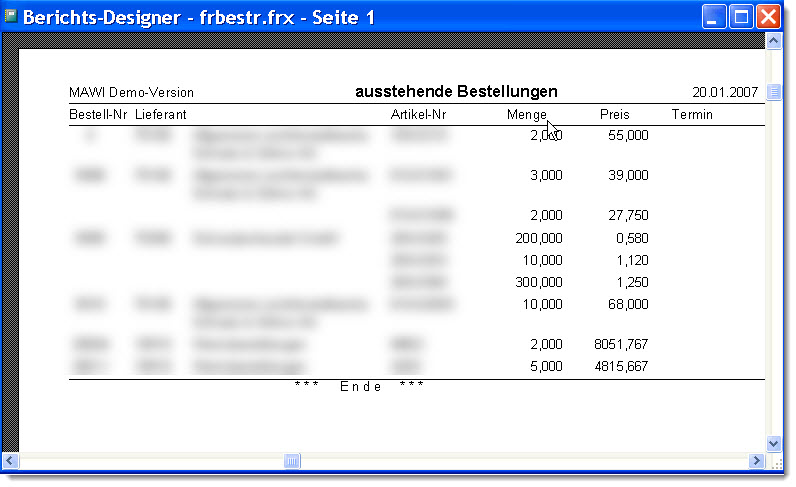This screenshot has height=487, width=796.
Task: Click the Termin column header
Action: 692,115
